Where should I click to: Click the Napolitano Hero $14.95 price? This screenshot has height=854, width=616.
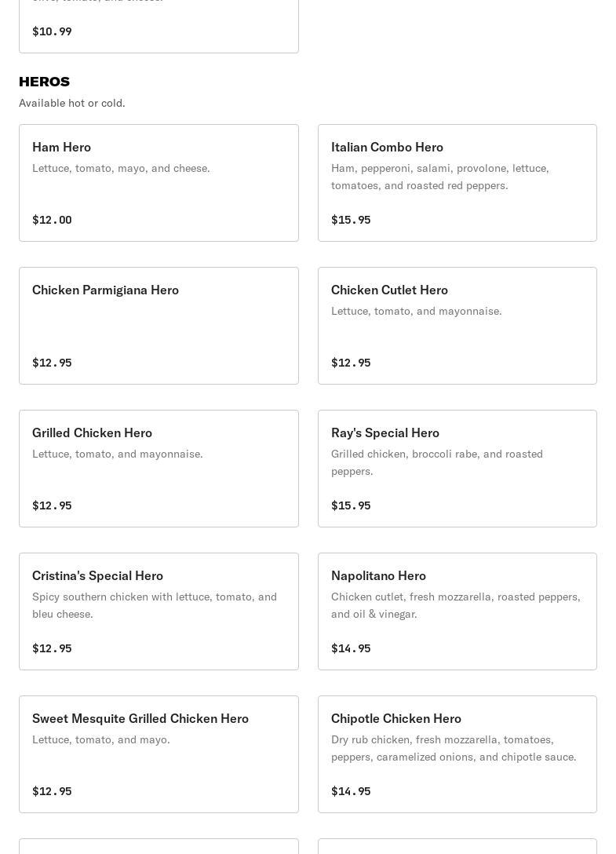(351, 648)
